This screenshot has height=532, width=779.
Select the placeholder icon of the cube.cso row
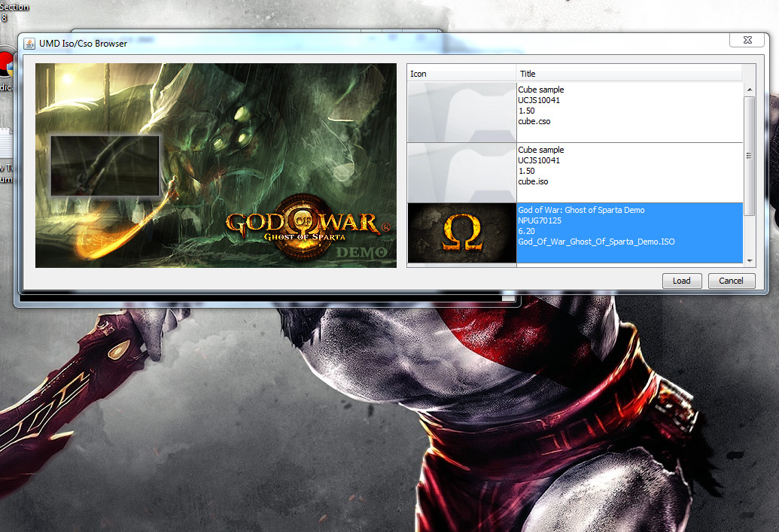pos(461,112)
